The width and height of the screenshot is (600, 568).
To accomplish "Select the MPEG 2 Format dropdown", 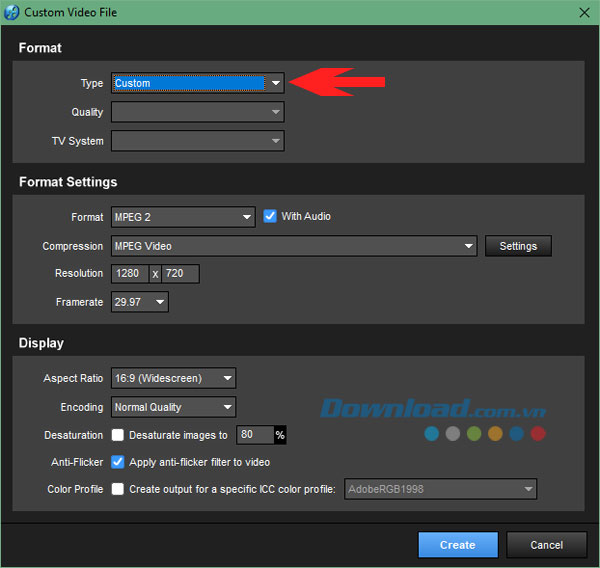I will 183,217.
